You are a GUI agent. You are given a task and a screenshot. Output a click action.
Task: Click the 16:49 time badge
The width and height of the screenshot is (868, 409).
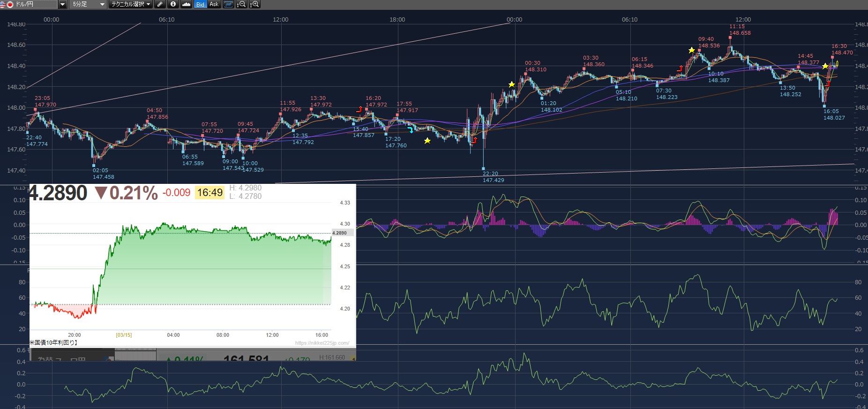click(x=210, y=192)
